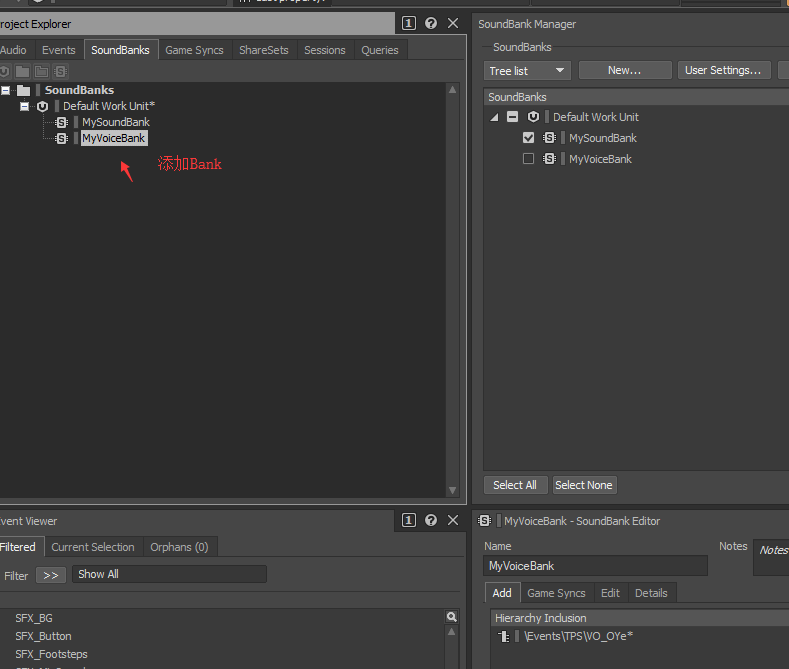Click new virtual folder toolbar icon
The height and width of the screenshot is (669, 789).
point(41,71)
